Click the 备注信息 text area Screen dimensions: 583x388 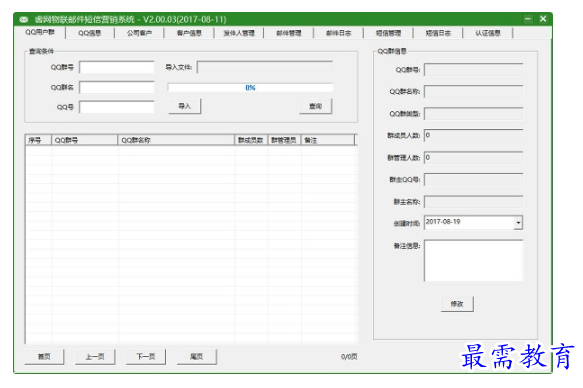(x=474, y=261)
